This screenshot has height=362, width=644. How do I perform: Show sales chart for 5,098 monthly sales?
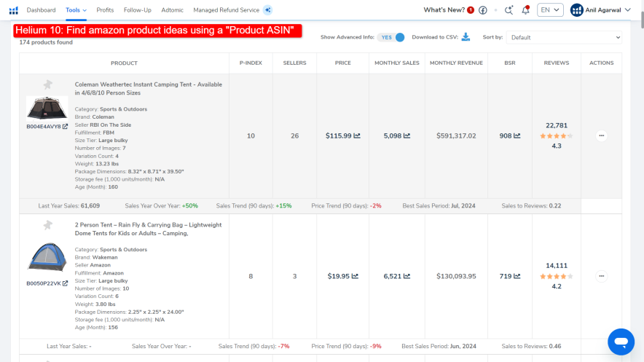(407, 136)
